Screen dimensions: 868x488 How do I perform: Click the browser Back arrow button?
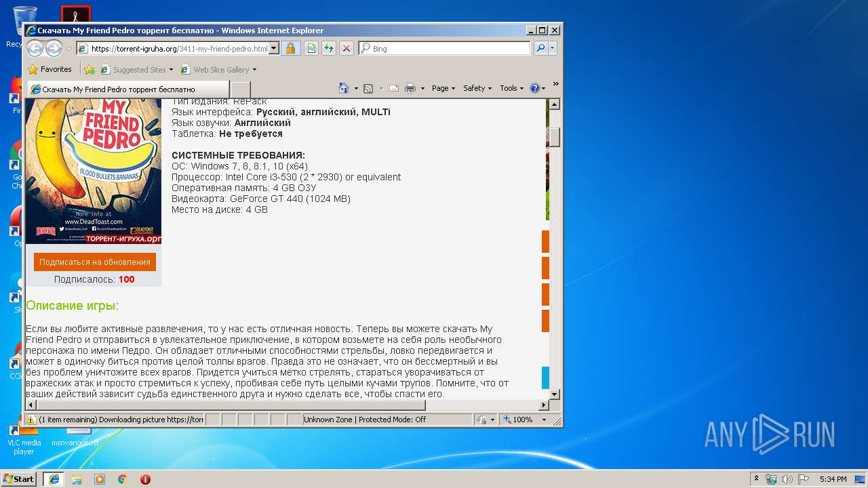coord(35,48)
